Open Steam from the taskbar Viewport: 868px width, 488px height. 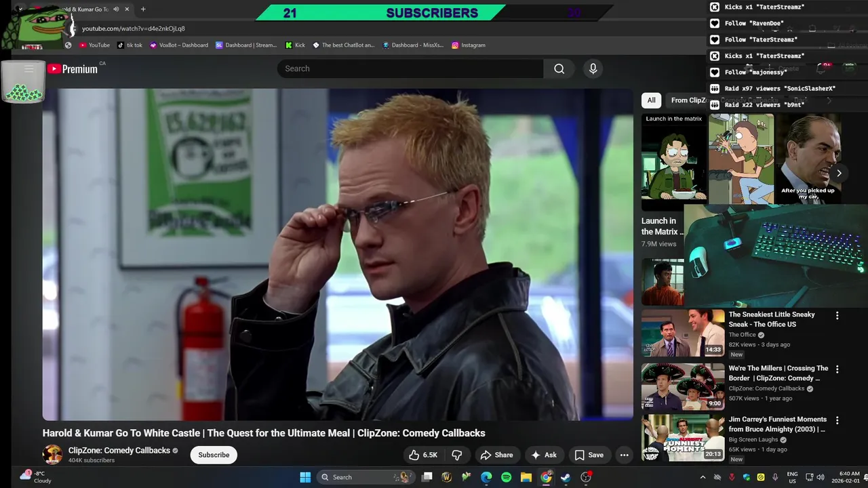(566, 477)
